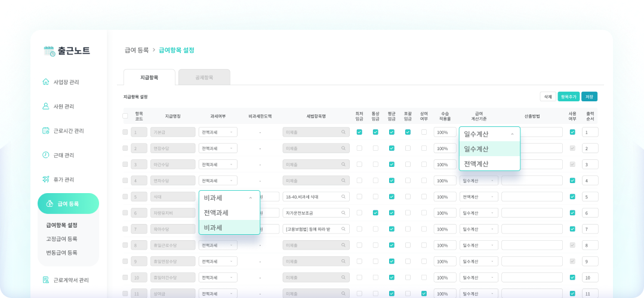Select the calendar icon beside 근로시간 관리

(46, 131)
